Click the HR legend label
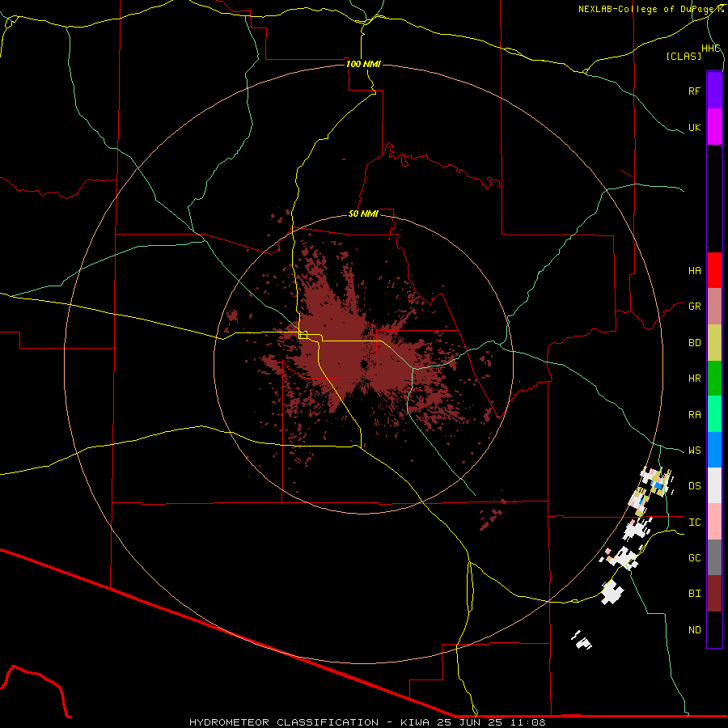Screen dimensions: 728x728 [694, 379]
